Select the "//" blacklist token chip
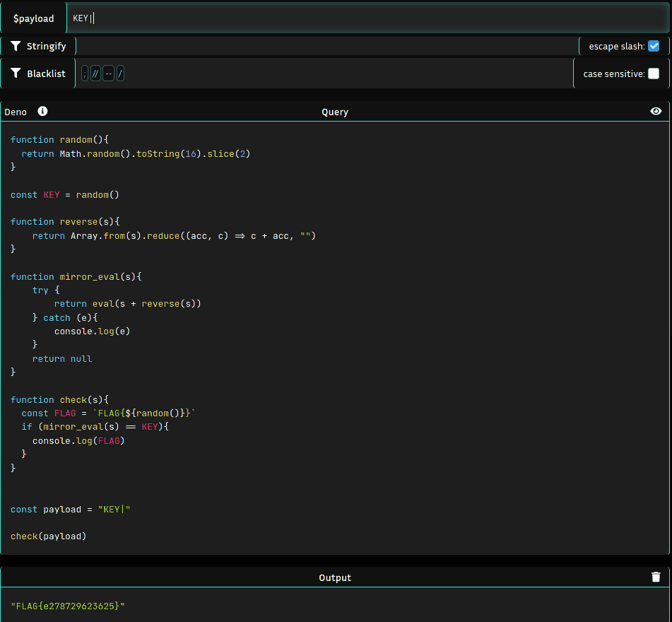The width and height of the screenshot is (672, 622). pyautogui.click(x=94, y=73)
